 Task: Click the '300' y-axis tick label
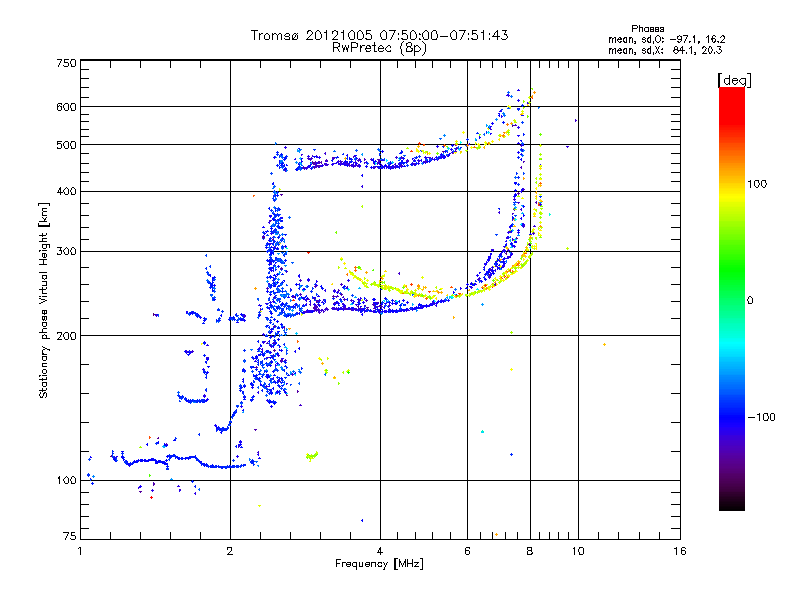tap(67, 251)
